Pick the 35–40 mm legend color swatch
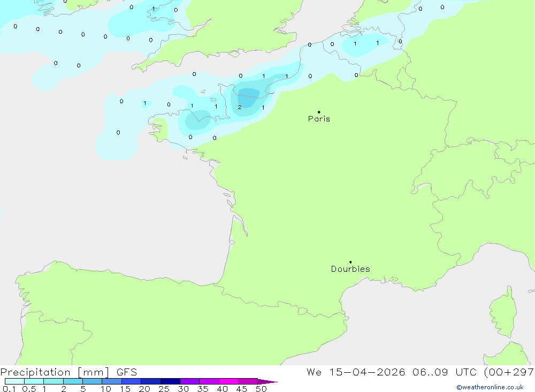 click(209, 381)
